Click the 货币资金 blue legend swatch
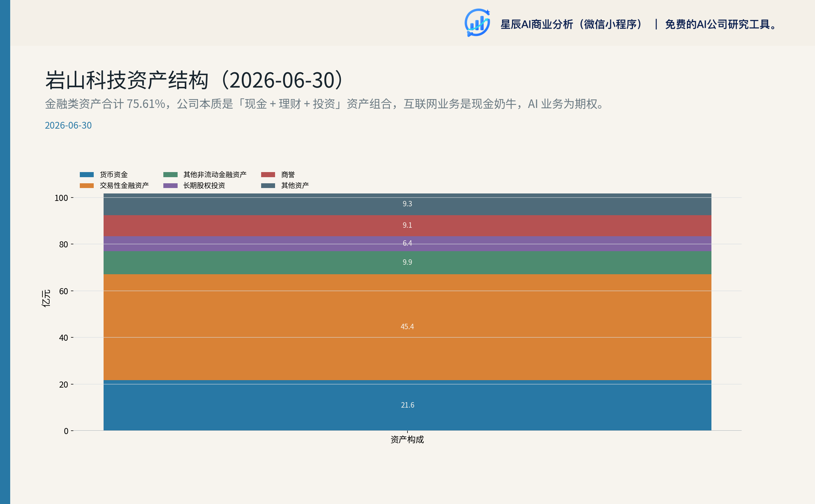Viewport: 815px width, 504px height. [87, 174]
